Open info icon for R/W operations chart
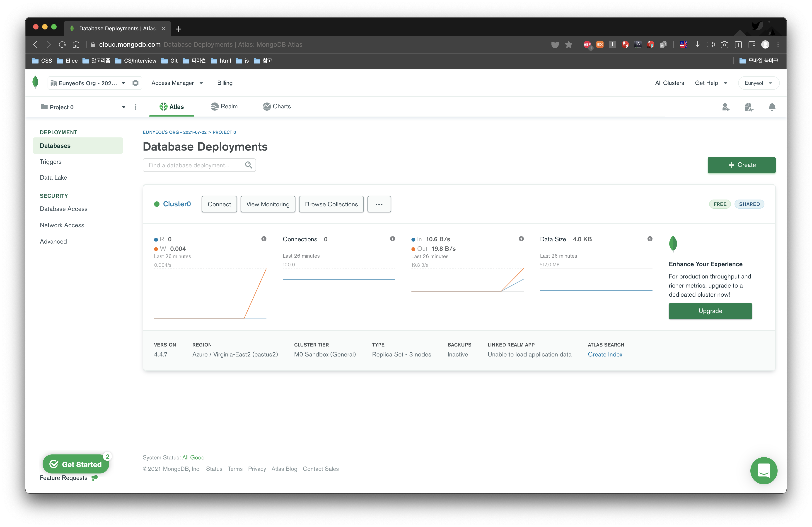This screenshot has width=812, height=527. [264, 239]
